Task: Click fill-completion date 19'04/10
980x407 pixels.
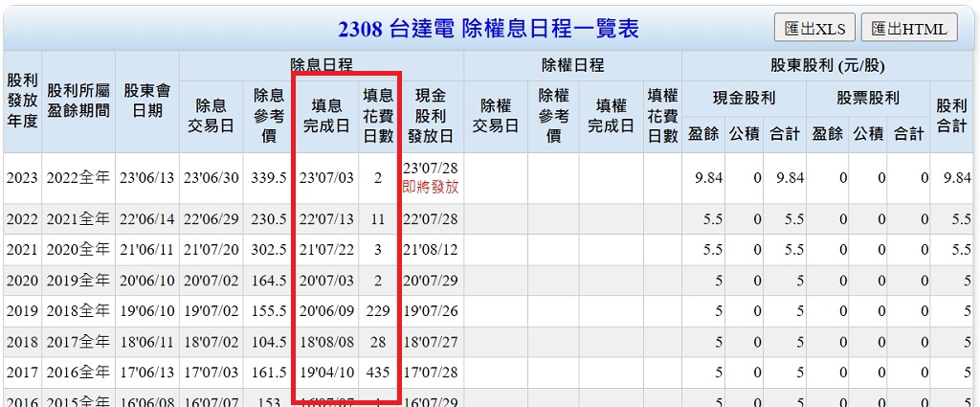Action: (x=326, y=373)
